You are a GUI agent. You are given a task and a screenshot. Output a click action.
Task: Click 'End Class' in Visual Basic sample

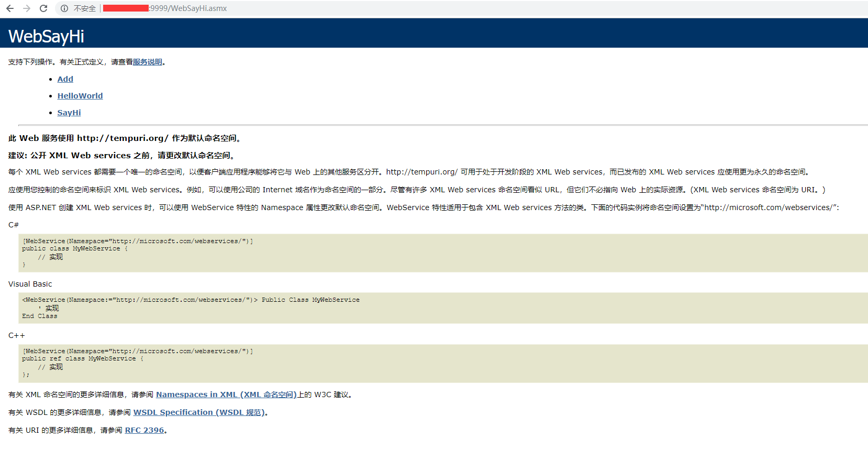(x=40, y=316)
